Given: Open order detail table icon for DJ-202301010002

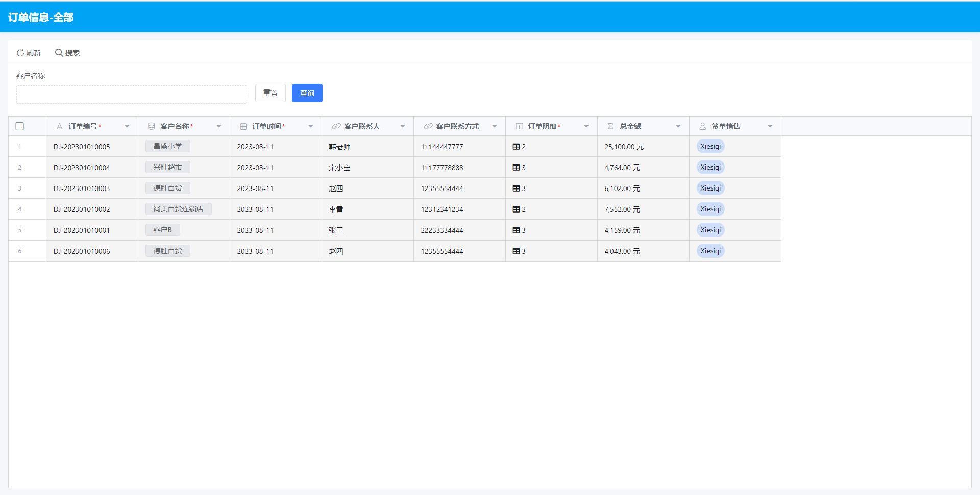Looking at the screenshot, I should tap(517, 209).
